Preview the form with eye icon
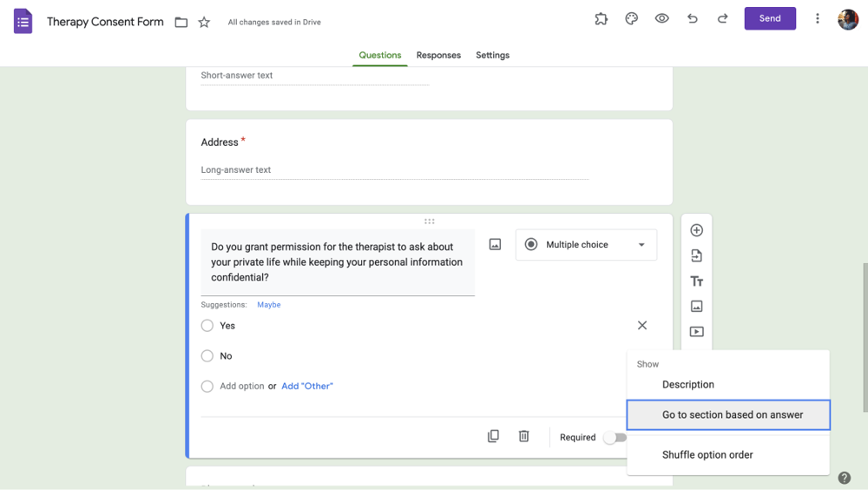Screen dimensions: 868x490 [x=662, y=18]
